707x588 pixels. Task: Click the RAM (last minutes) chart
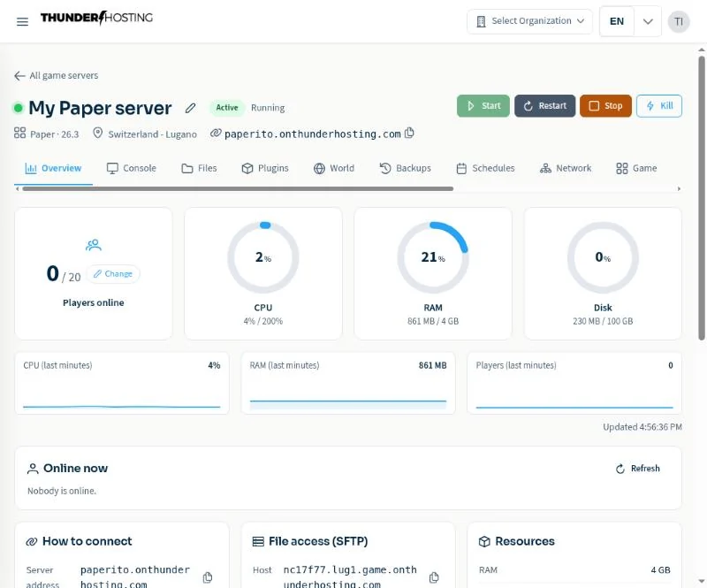coord(348,383)
